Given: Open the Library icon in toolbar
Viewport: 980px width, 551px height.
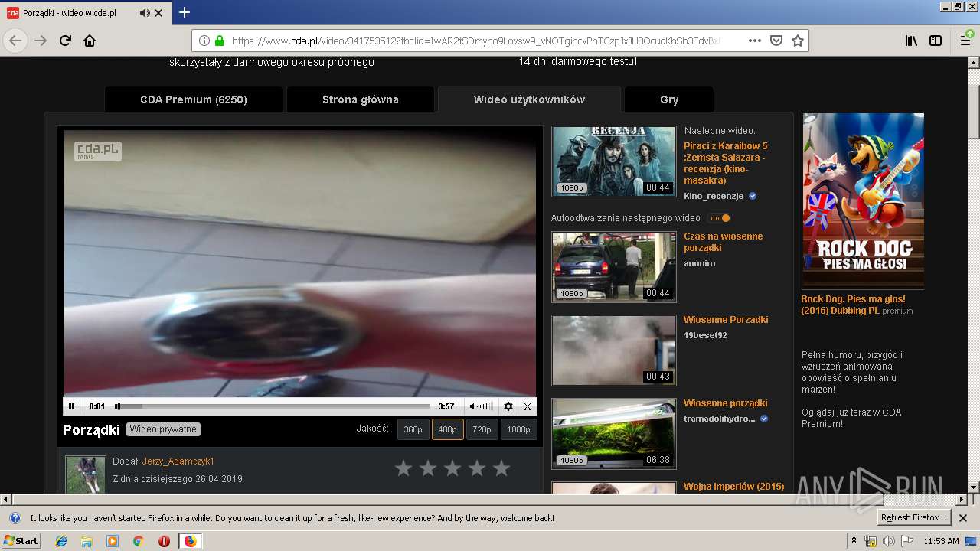Looking at the screenshot, I should (911, 41).
